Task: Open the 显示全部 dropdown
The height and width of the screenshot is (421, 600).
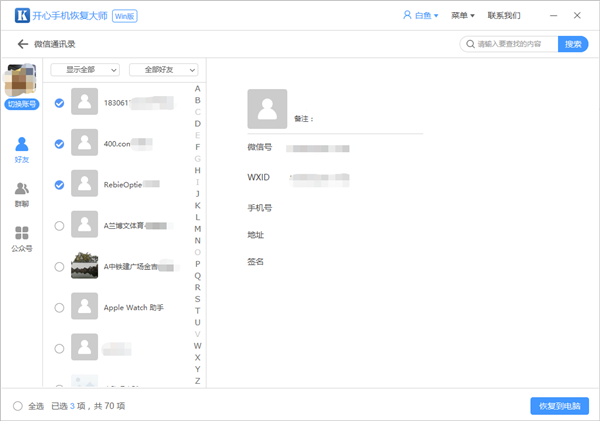Action: coord(85,70)
